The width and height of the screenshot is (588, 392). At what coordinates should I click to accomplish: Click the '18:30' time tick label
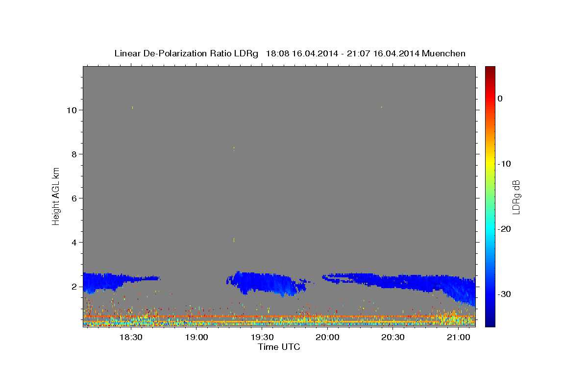pos(131,337)
